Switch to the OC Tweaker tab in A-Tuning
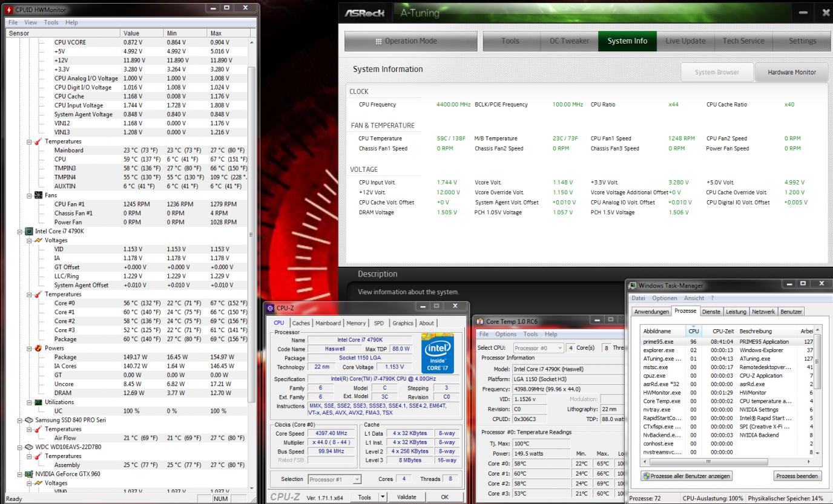The height and width of the screenshot is (504, 833). (x=569, y=41)
